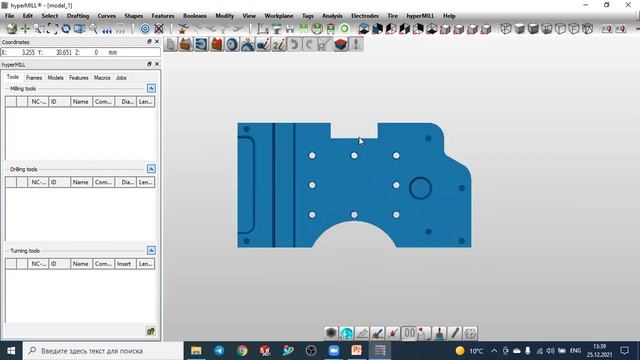Open the File menu
The height and width of the screenshot is (360, 640).
(9, 16)
